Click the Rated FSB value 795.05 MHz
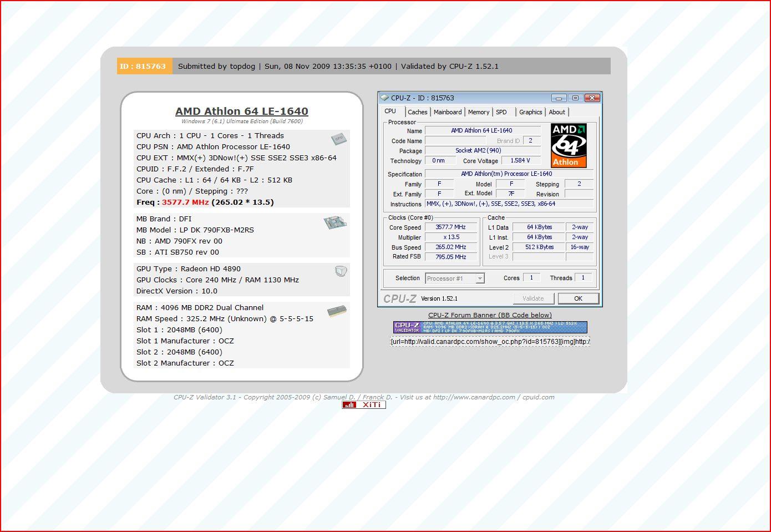Viewport: 771px width, 532px height. 451,257
